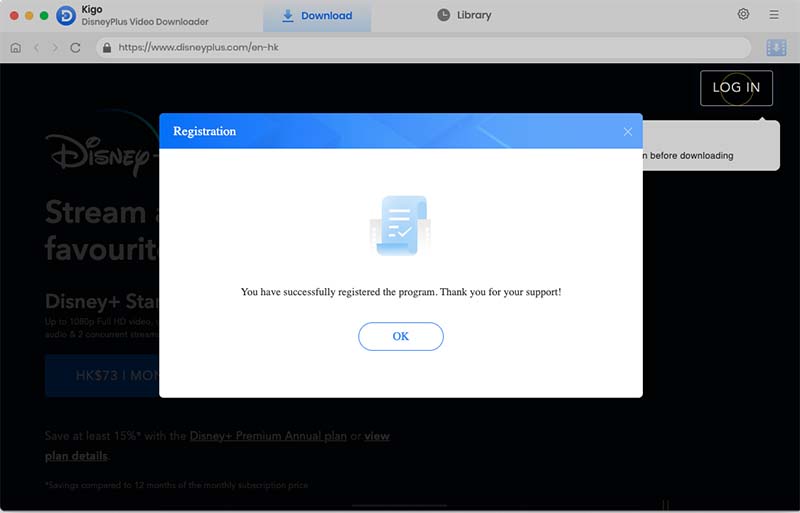
Task: Click the Registration dialog title
Action: pos(205,131)
